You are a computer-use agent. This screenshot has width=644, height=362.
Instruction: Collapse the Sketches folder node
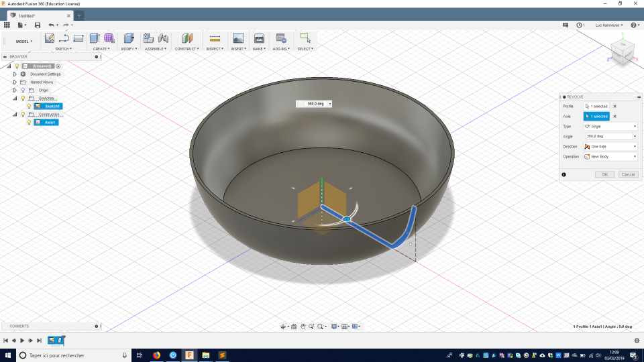[x=15, y=99]
